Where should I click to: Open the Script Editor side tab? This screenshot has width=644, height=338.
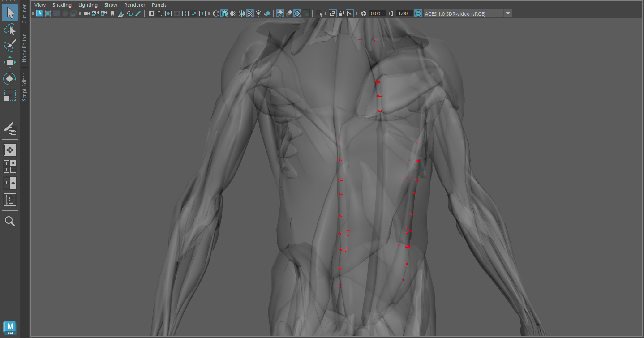tap(25, 86)
